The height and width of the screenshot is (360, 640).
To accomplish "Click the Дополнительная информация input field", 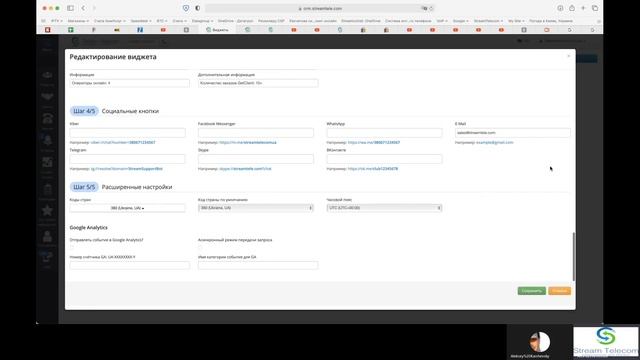I will click(x=258, y=83).
